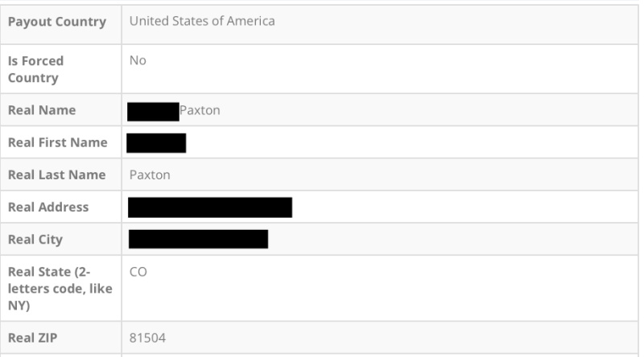Click the redacted block in Real Name row
This screenshot has height=357, width=644.
click(x=153, y=111)
